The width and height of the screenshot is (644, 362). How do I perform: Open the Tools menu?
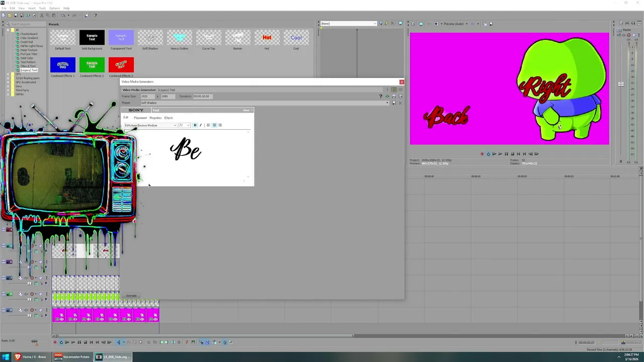point(42,8)
